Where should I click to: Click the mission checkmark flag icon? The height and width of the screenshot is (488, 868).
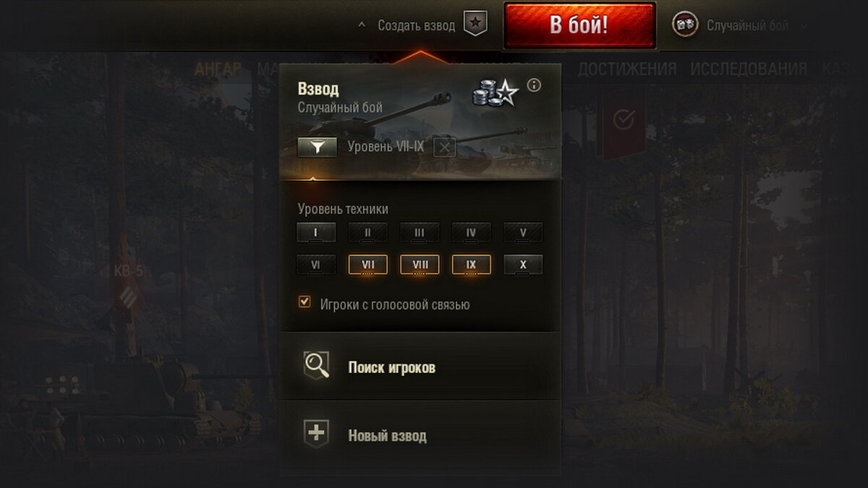[624, 120]
